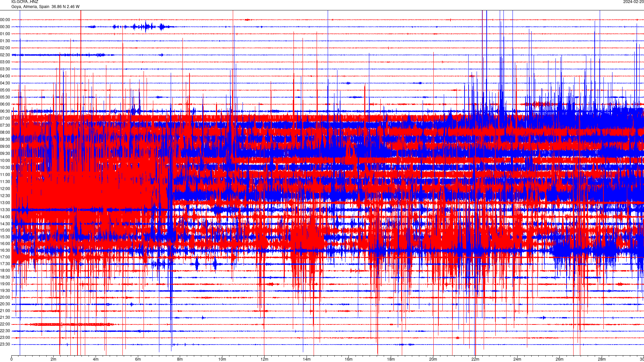Select the 16:30 row label
Image resolution: width=644 pixels, height=362 pixels.
5,250
